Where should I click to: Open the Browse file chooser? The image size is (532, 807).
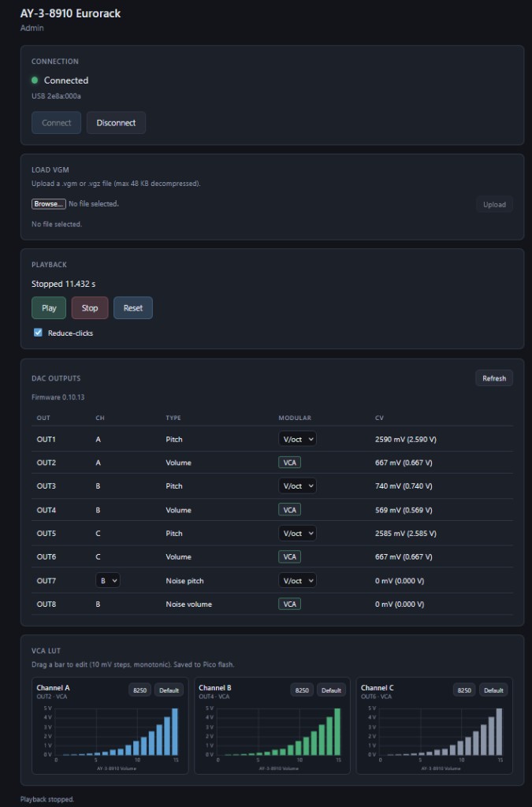pyautogui.click(x=48, y=204)
